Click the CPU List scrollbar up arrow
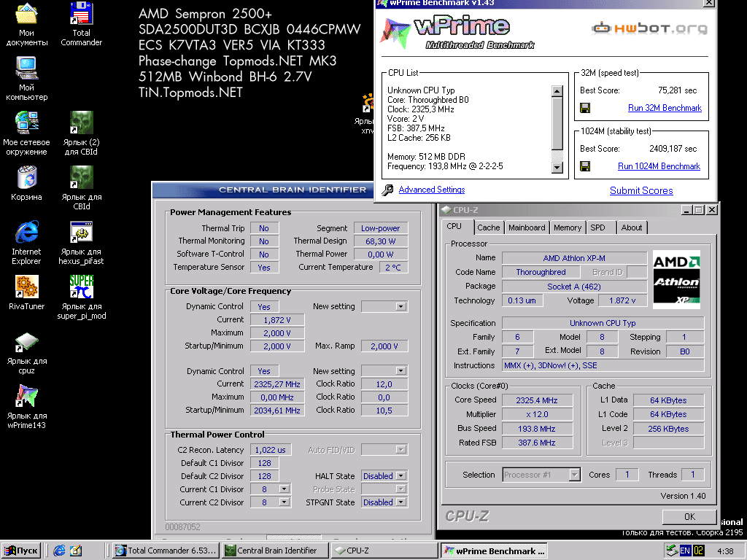 [x=557, y=91]
